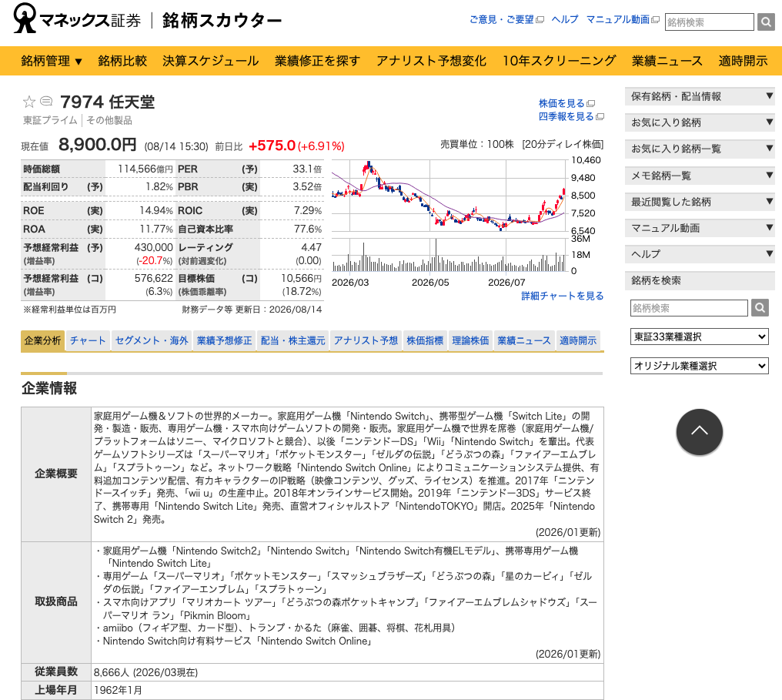Expand the 最近閲覧した銘柄 panel
This screenshot has width=782, height=700.
700,202
